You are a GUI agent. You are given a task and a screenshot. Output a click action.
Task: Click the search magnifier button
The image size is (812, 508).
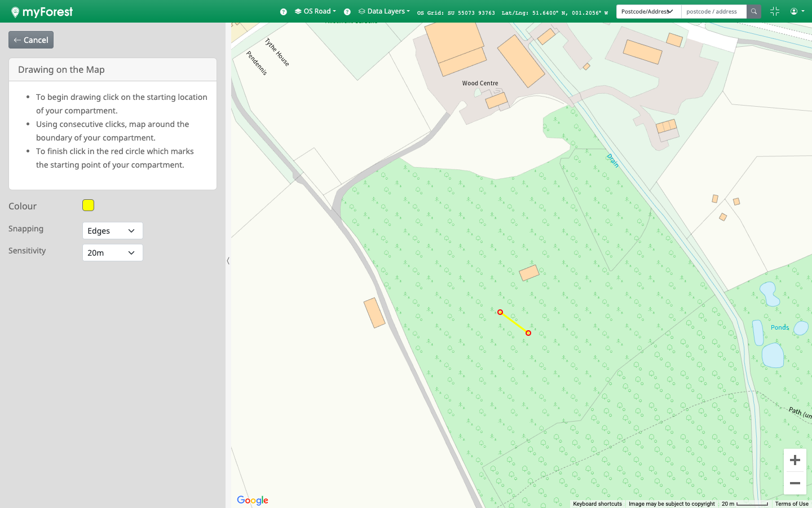coord(753,11)
